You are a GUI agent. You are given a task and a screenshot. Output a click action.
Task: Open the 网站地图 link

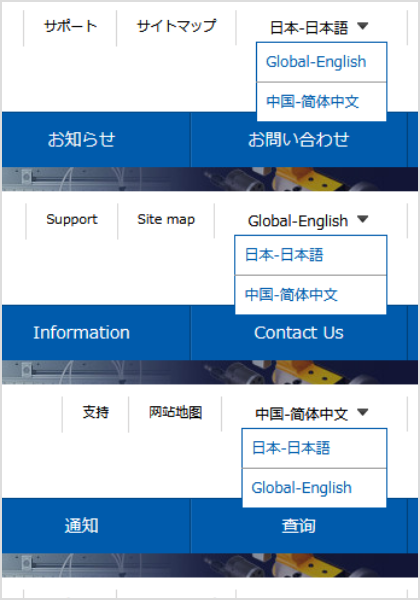coord(175,412)
